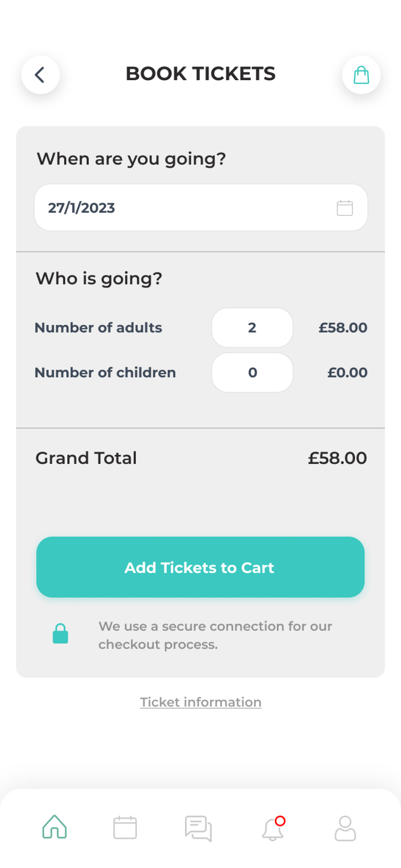Open the shopping bag cart
The height and width of the screenshot is (868, 401).
(x=361, y=75)
